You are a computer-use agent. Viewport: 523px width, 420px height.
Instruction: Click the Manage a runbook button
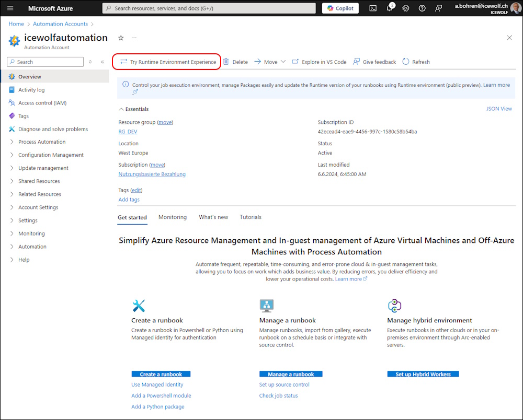pyautogui.click(x=291, y=374)
